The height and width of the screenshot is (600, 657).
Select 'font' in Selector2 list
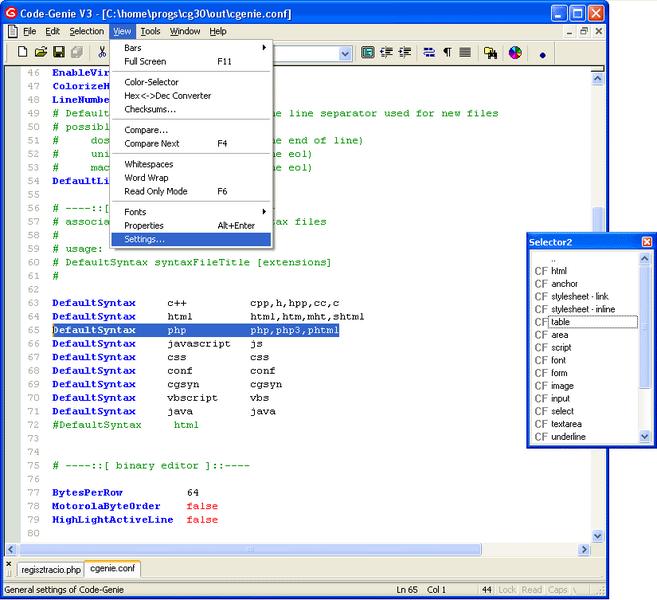558,360
